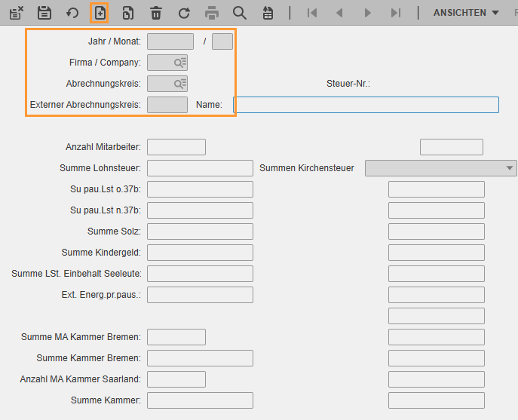The image size is (518, 420).
Task: Expand the Summen Kirchensteuer dropdown
Action: pyautogui.click(x=510, y=168)
